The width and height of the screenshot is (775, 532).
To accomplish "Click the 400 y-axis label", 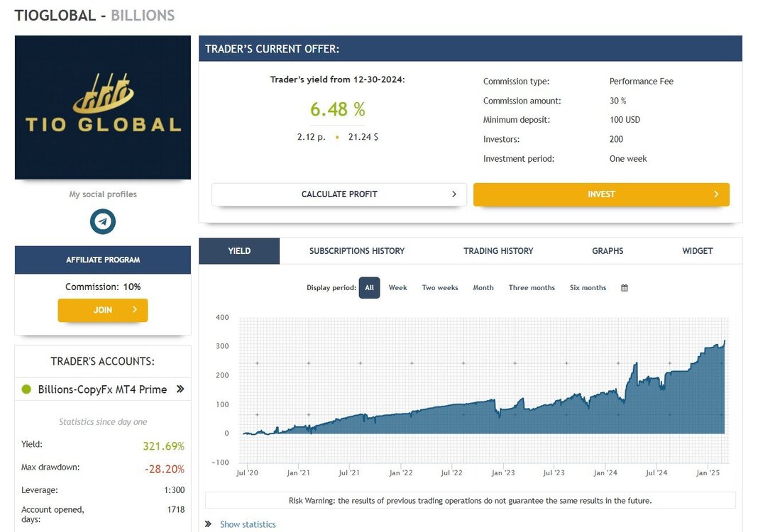I will pyautogui.click(x=222, y=317).
